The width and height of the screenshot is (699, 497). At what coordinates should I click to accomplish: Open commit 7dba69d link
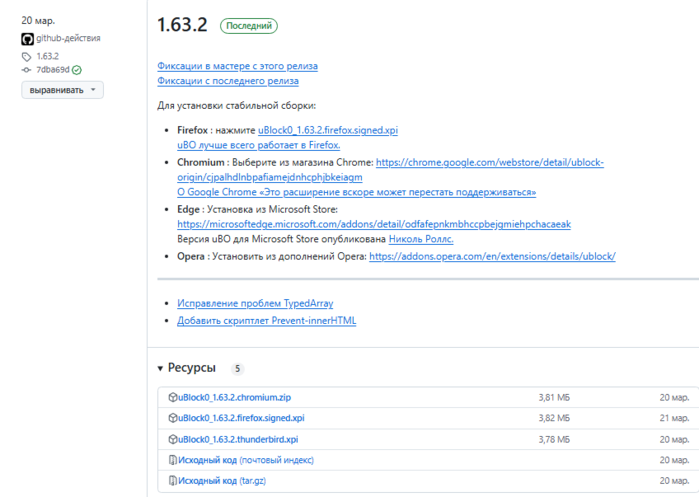[53, 70]
